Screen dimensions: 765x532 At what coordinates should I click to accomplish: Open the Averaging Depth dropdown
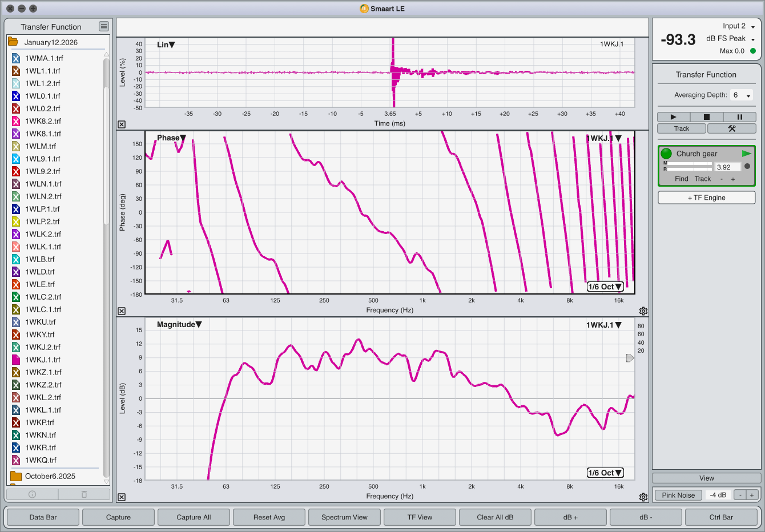click(x=742, y=95)
